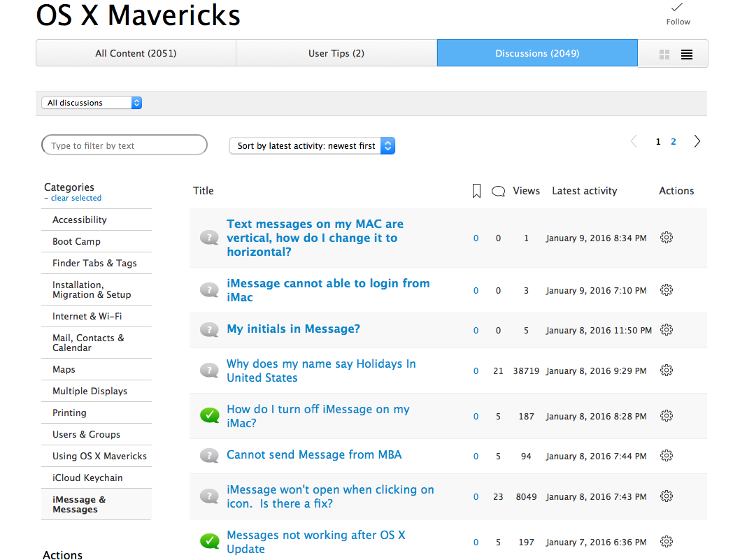The height and width of the screenshot is (560, 733).
Task: Open gear actions for 'iMessage won't open' thread
Action: pyautogui.click(x=666, y=496)
